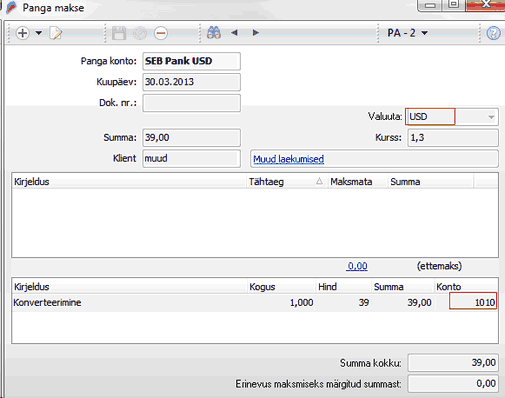Viewport: 505px width, 398px height.
Task: Open the Muud laekumised link
Action: coord(289,159)
